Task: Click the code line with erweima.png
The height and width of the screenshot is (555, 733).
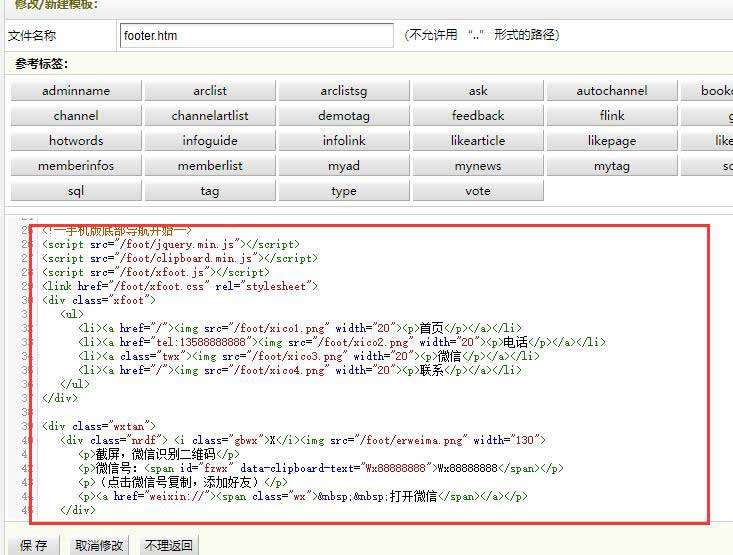Action: click(x=302, y=440)
